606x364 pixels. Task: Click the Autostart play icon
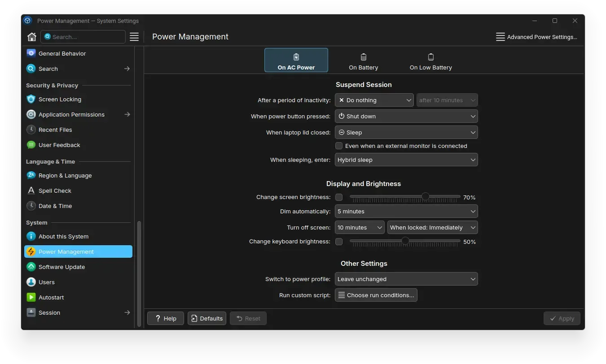31,297
